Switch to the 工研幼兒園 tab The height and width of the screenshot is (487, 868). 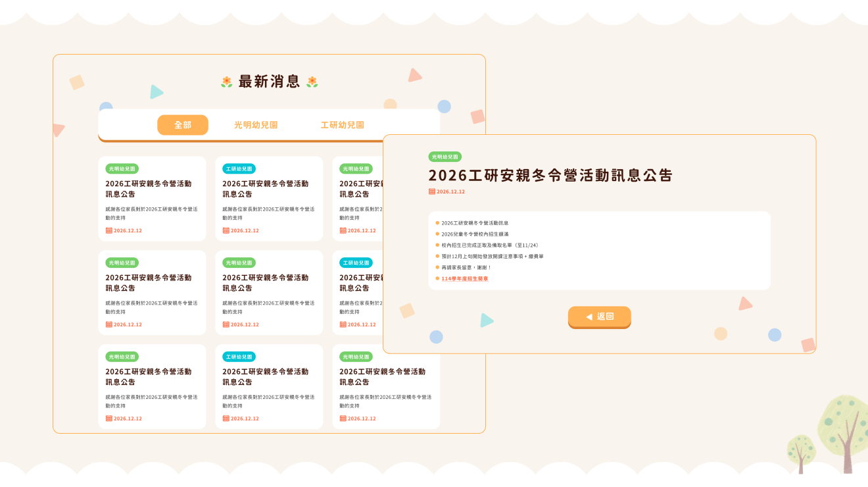point(342,125)
